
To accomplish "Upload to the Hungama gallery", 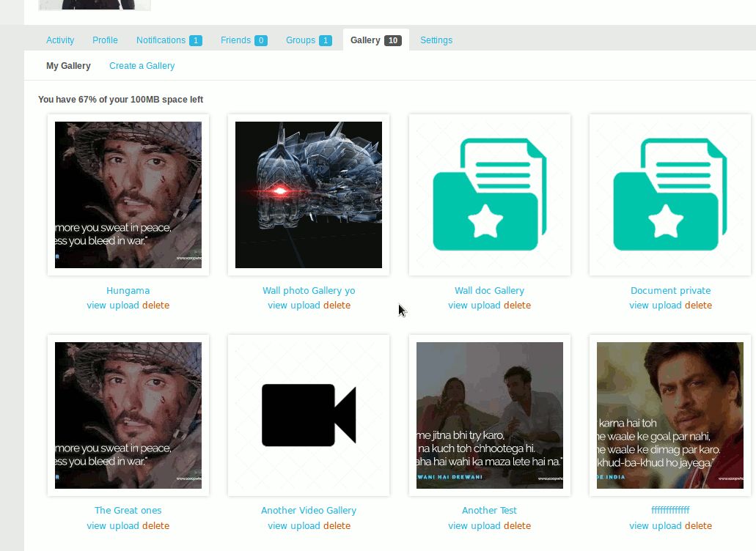I will 125,305.
